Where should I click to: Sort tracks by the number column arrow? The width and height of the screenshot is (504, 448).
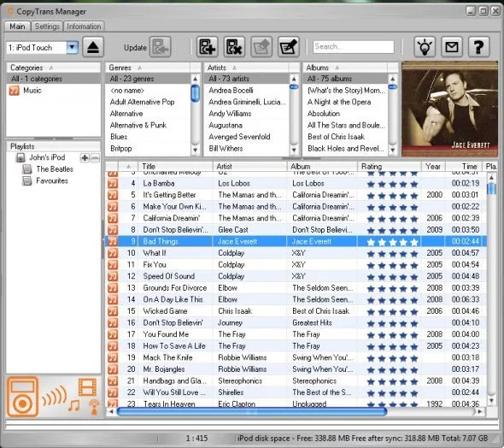(x=129, y=167)
